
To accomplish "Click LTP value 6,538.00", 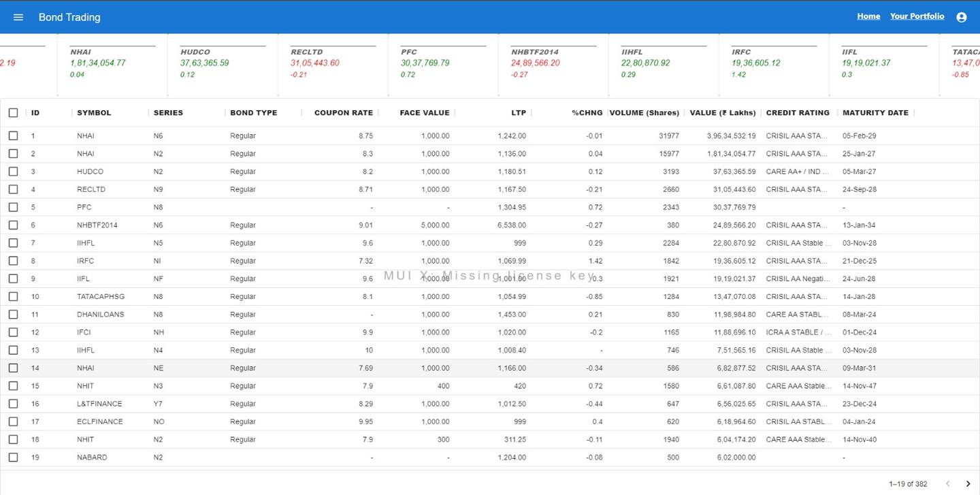I will click(x=512, y=225).
